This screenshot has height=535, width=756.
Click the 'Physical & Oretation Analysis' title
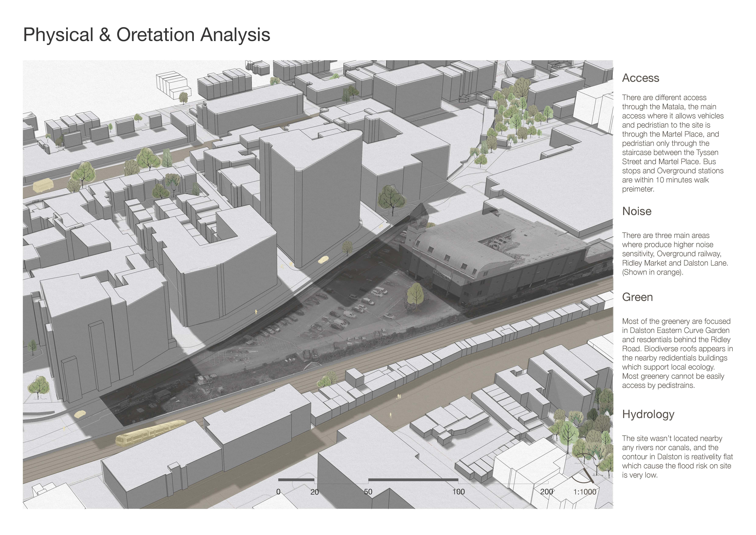click(147, 35)
